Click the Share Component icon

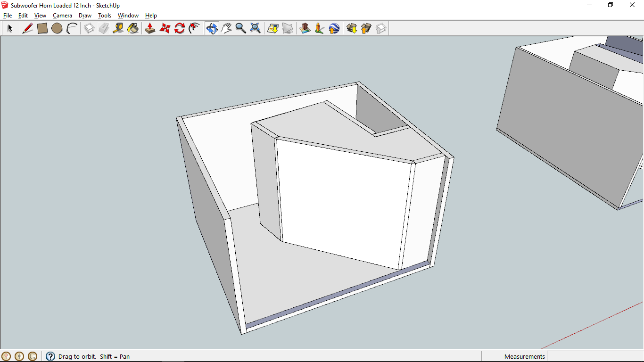(x=381, y=28)
